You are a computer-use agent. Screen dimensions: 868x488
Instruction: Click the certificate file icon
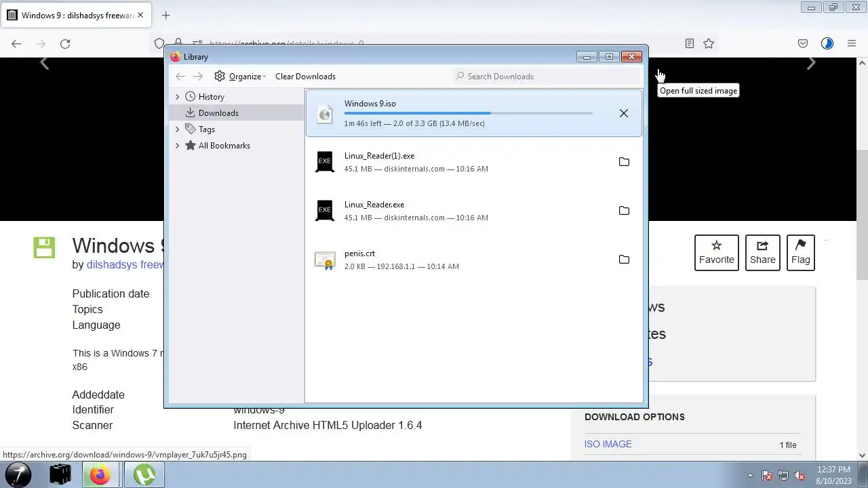click(x=325, y=260)
